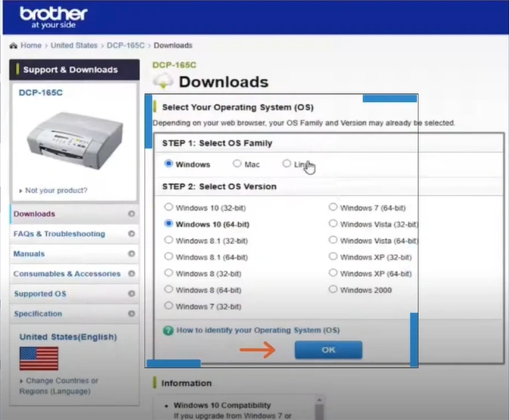The width and height of the screenshot is (509, 420).
Task: Click the United States flag icon
Action: pos(39,358)
